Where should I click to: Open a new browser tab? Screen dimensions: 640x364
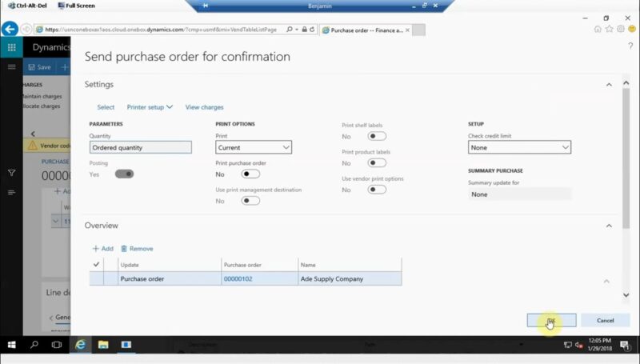point(418,30)
